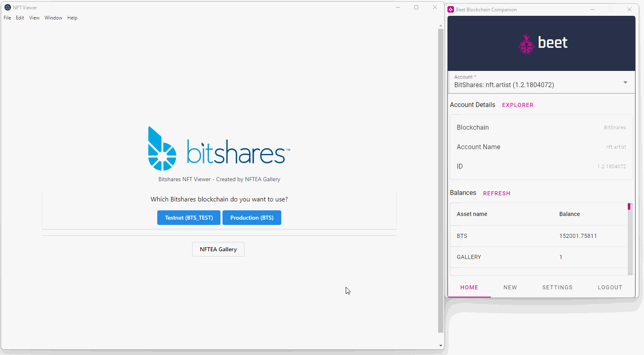Refresh balances in Beet

(496, 193)
